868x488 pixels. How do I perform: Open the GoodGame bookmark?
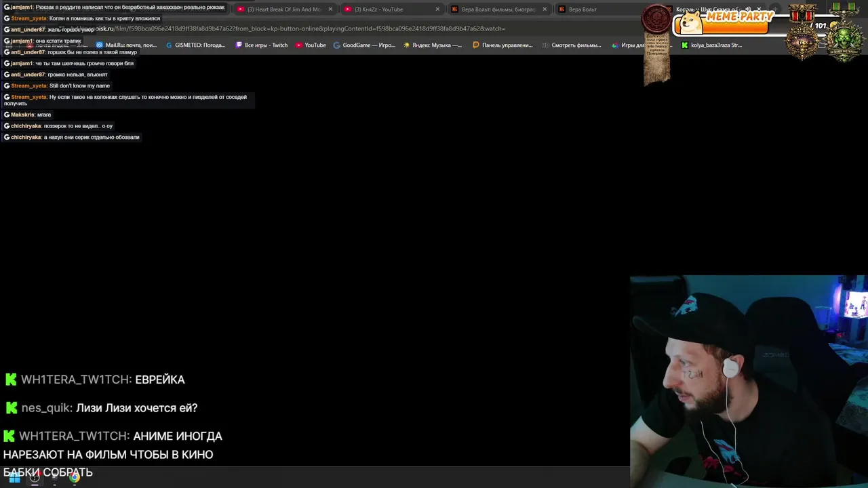pyautogui.click(x=364, y=45)
